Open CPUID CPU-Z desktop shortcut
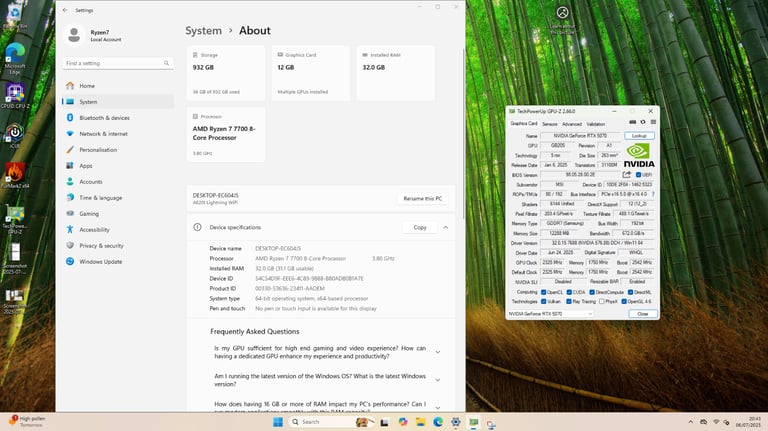The image size is (768, 431). (x=15, y=96)
